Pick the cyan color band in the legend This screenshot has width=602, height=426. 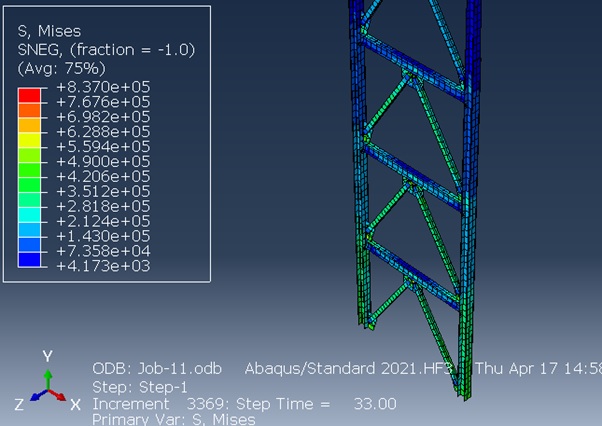(28, 214)
